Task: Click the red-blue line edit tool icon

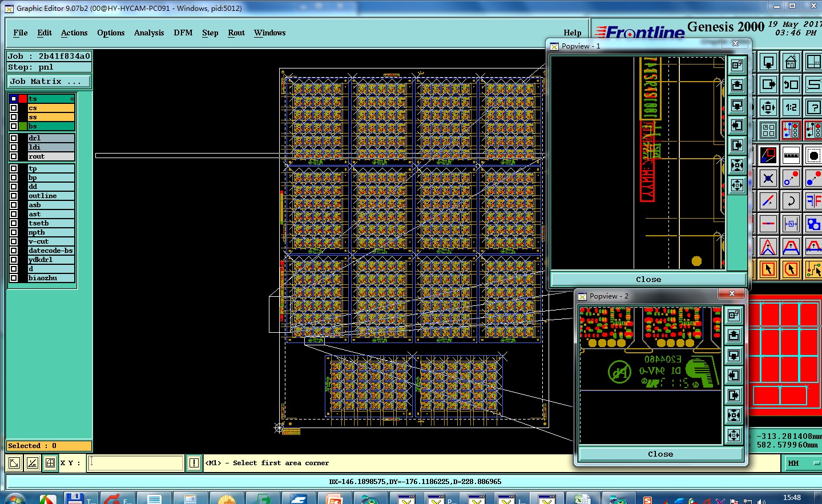Action: click(768, 201)
